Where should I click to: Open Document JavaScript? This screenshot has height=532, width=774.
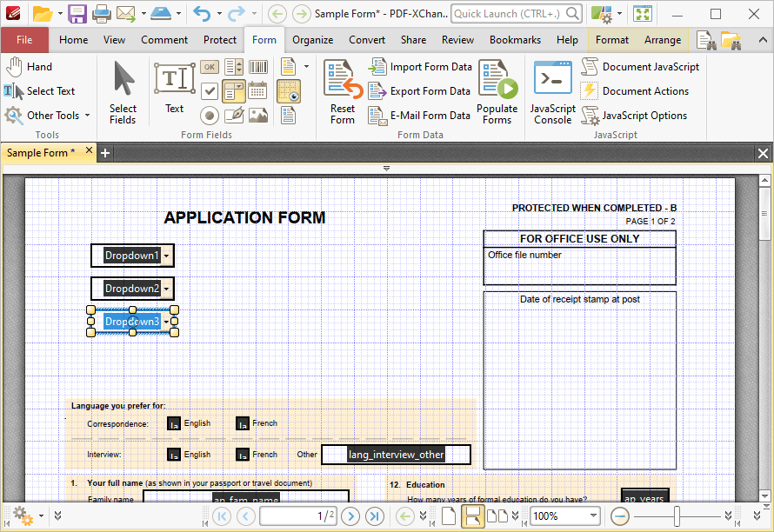tap(640, 67)
